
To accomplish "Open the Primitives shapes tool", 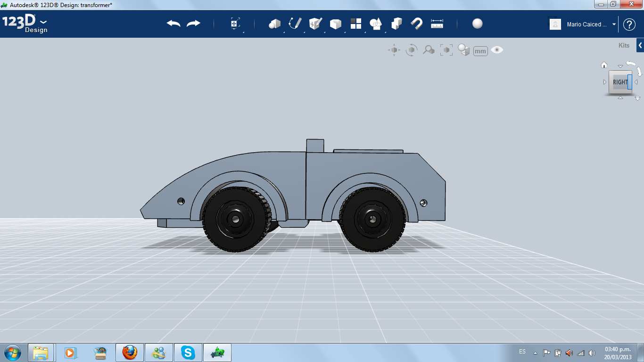I will (274, 24).
